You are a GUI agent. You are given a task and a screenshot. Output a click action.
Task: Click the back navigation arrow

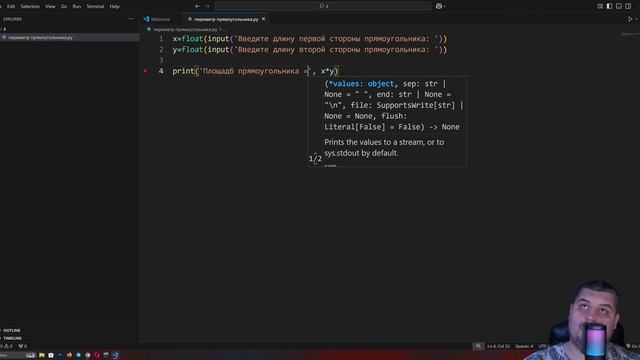198,6
